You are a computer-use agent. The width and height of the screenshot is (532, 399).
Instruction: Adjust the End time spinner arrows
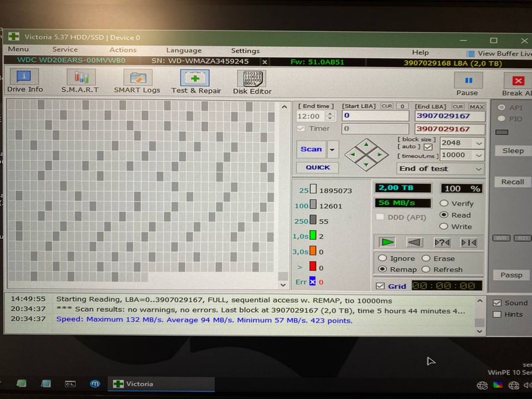click(x=330, y=116)
